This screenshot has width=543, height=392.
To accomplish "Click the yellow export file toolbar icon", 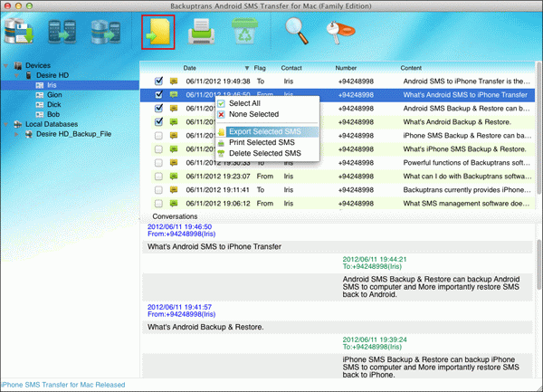I will (158, 32).
